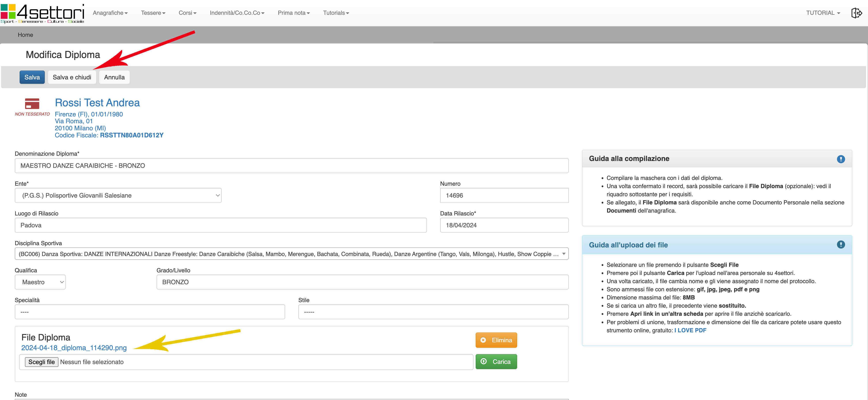This screenshot has width=868, height=400.
Task: Open the Anagrafiche menu
Action: [x=110, y=13]
